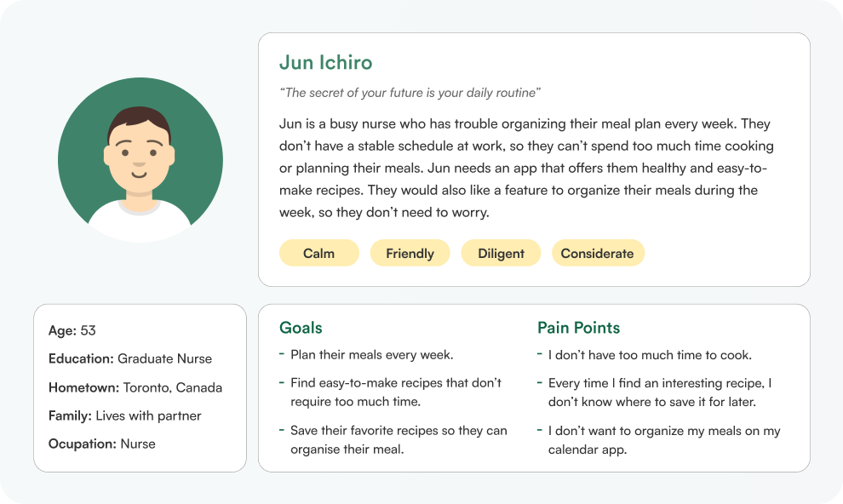Click the Goals section heading
The width and height of the screenshot is (843, 504).
pyautogui.click(x=301, y=328)
